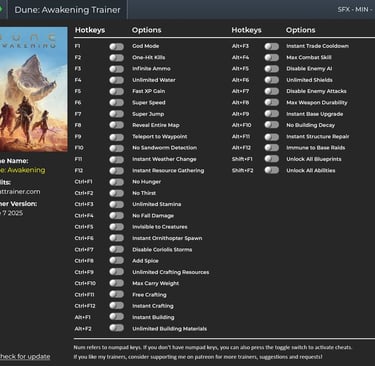Enable Unlimited Building Materials
The image size is (375, 366).
point(116,329)
